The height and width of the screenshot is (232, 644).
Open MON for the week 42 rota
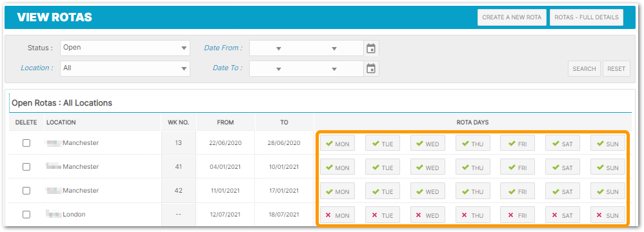337,191
